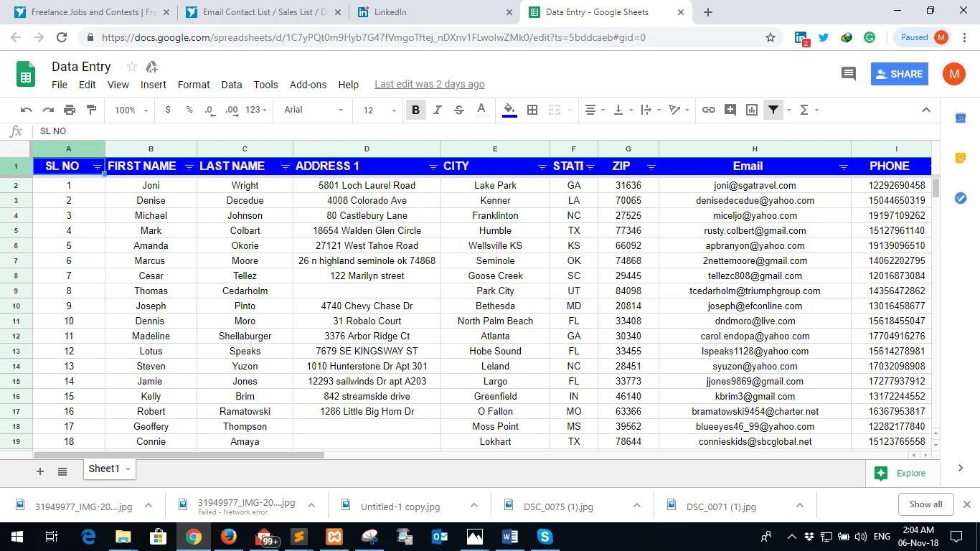This screenshot has height=551, width=980.
Task: Format selection as currency
Action: (x=168, y=110)
